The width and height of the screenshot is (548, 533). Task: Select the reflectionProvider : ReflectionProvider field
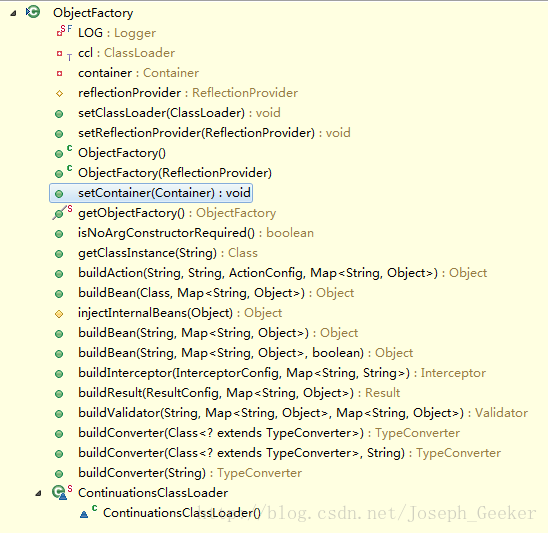click(x=188, y=93)
